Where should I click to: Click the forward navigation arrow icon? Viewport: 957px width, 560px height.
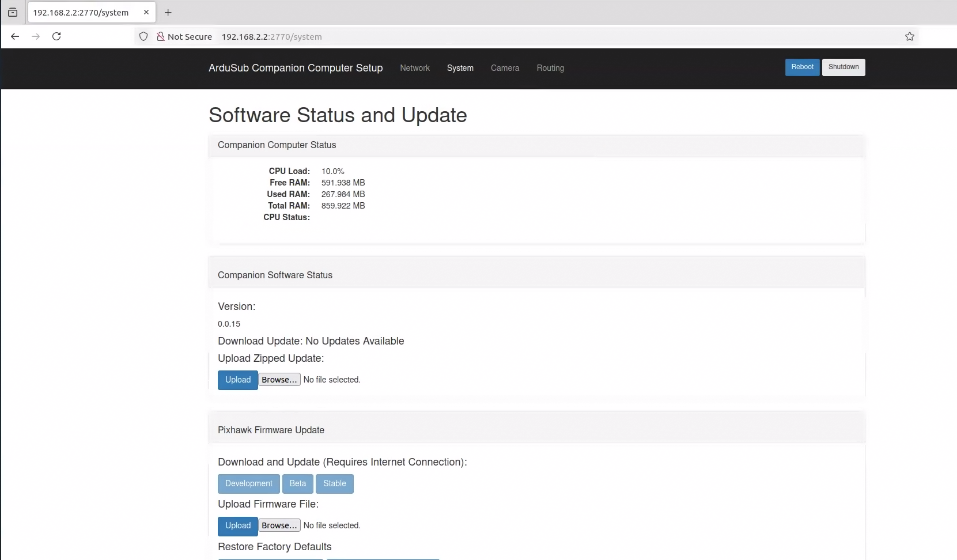36,36
